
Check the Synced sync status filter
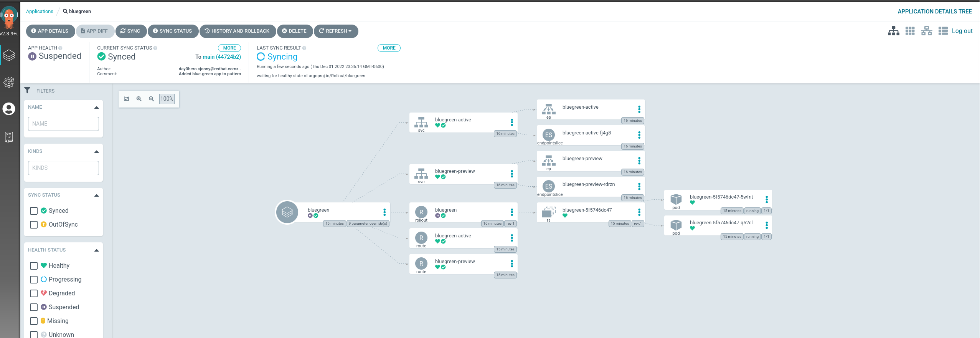pos(34,211)
